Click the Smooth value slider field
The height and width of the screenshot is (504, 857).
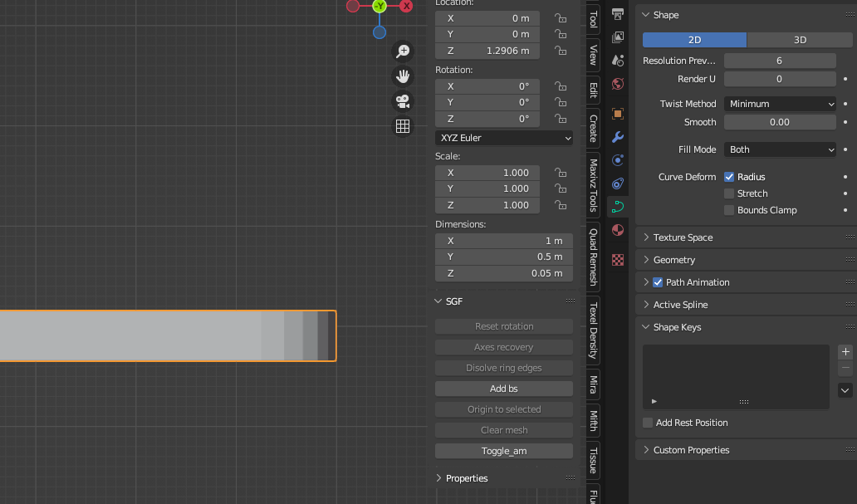click(x=780, y=122)
